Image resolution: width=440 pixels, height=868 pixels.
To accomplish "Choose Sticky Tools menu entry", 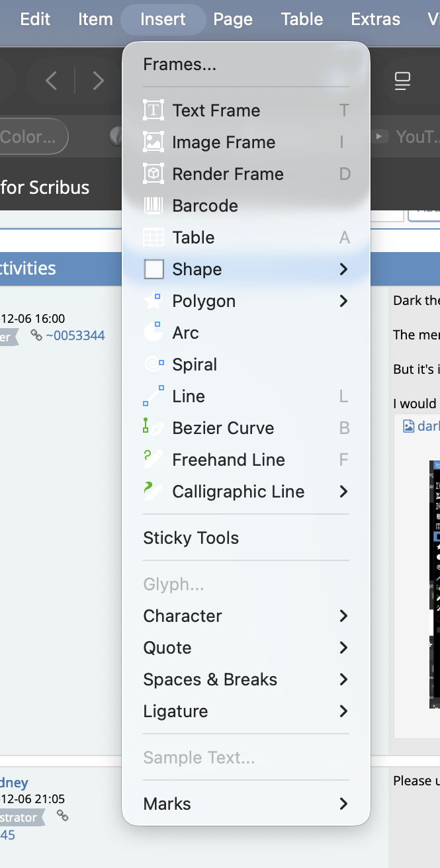I will (191, 538).
